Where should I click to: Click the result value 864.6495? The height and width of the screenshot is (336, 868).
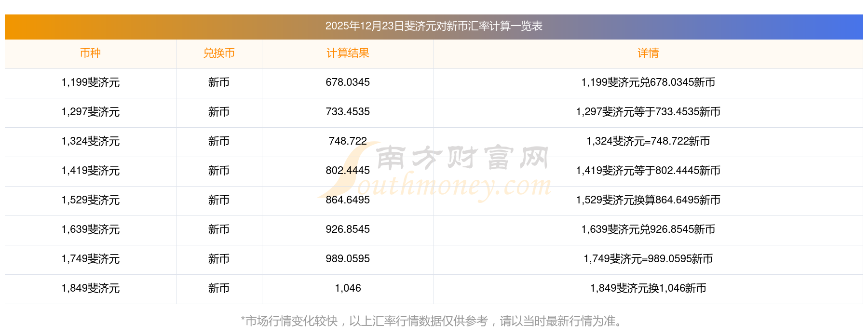click(x=348, y=200)
